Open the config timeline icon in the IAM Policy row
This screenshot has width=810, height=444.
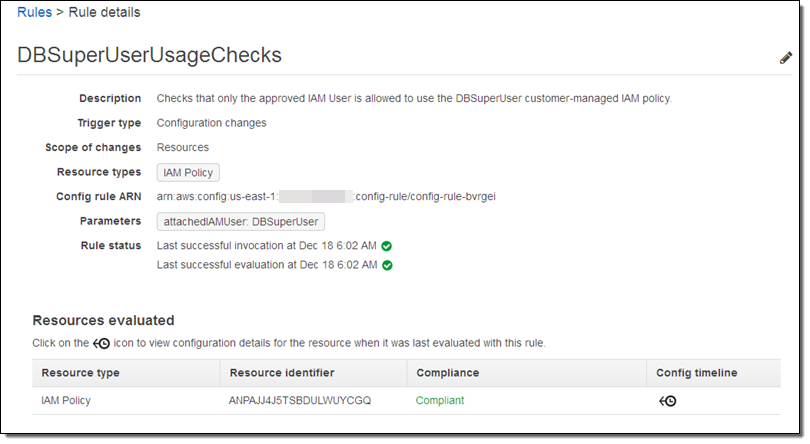[x=667, y=401]
